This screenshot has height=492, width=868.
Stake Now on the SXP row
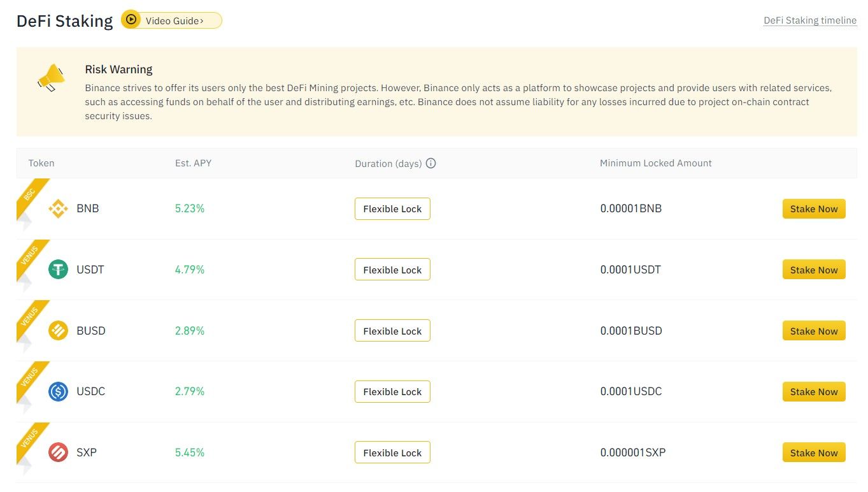click(814, 452)
